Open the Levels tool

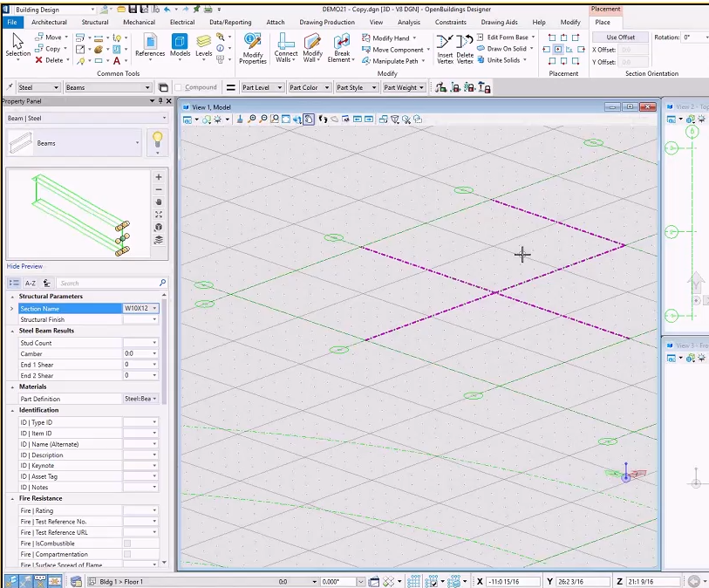[203, 45]
